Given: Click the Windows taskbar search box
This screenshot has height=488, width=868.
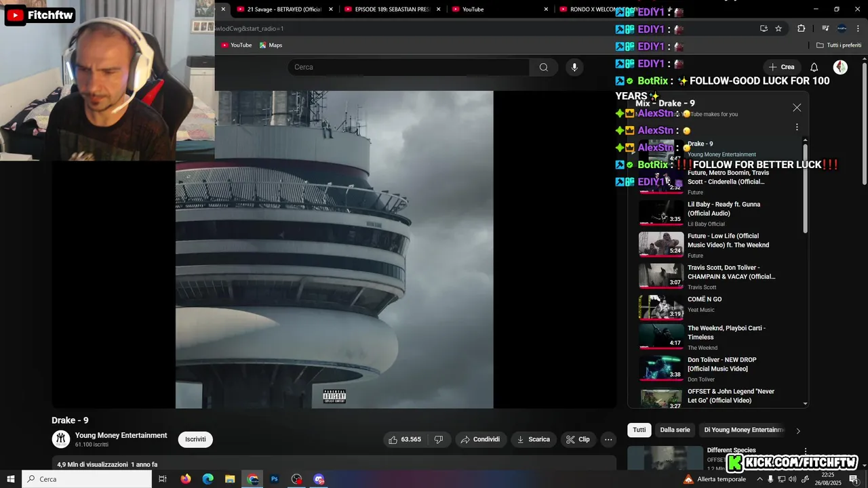Looking at the screenshot, I should pos(87,479).
